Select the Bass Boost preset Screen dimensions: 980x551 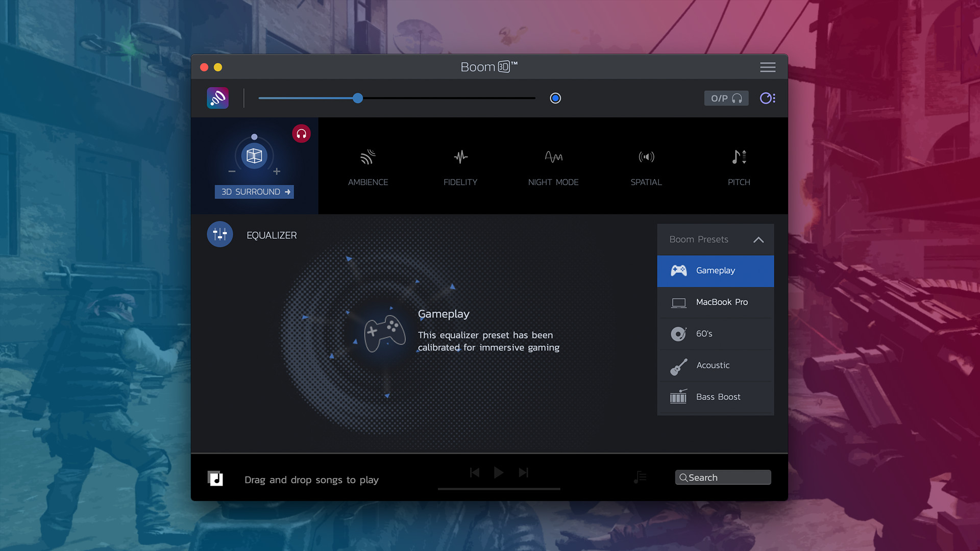coord(716,397)
